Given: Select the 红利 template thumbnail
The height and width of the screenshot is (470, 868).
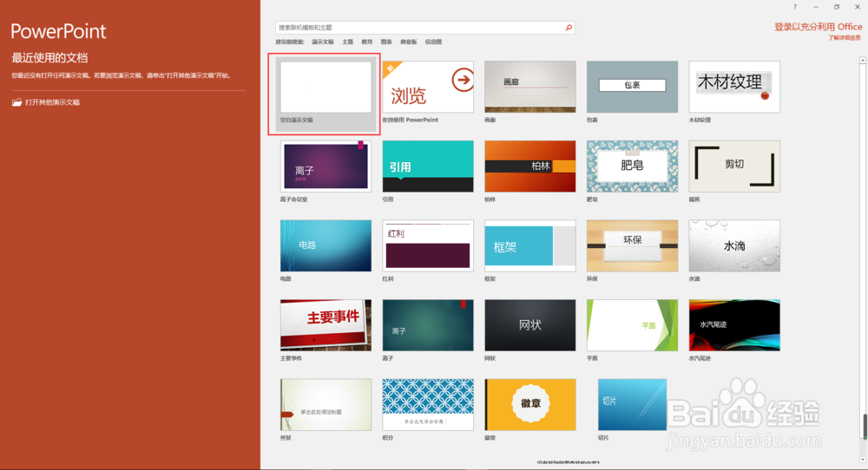Looking at the screenshot, I should pyautogui.click(x=428, y=246).
